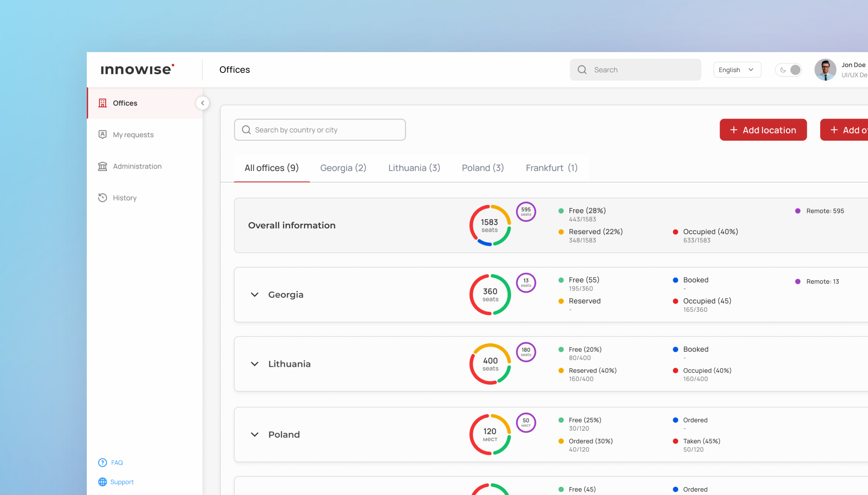Click the Poland Taken (45%) label
Viewport: 868px width, 495px height.
(x=702, y=441)
